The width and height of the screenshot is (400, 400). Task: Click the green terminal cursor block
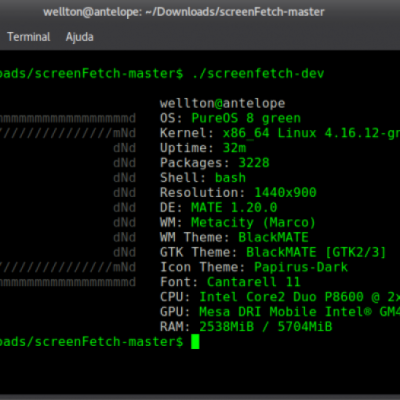[x=195, y=342]
